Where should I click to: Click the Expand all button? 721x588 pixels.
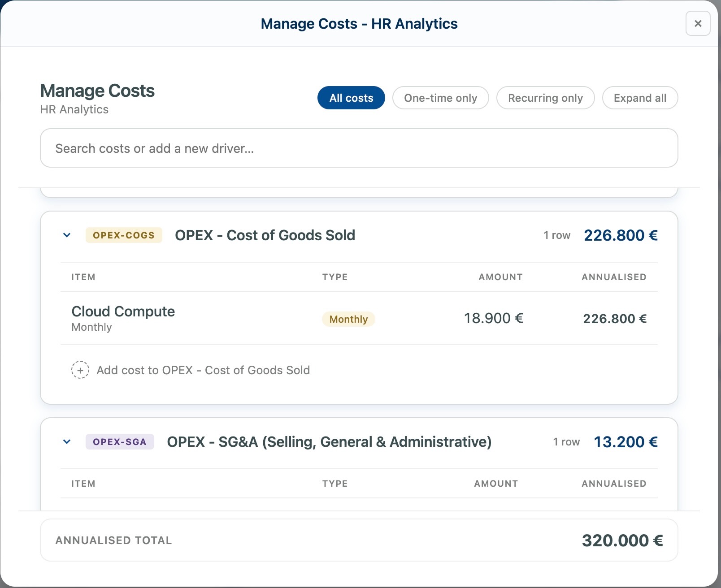tap(640, 98)
